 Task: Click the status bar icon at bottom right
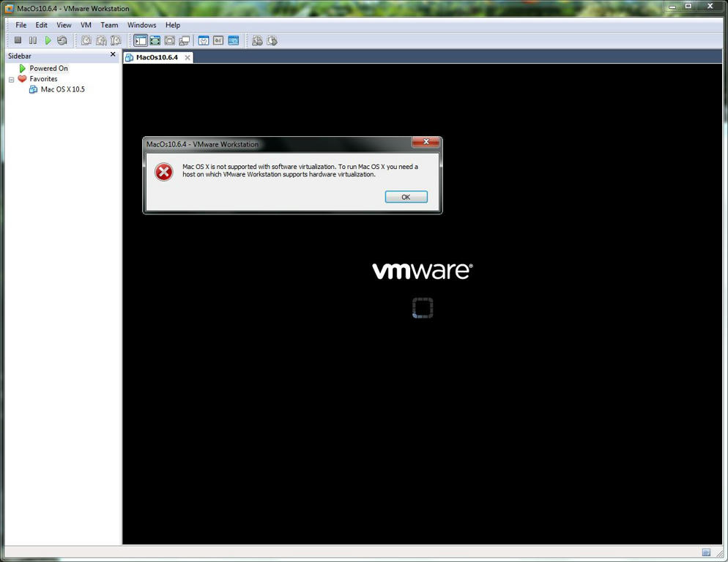pos(706,552)
